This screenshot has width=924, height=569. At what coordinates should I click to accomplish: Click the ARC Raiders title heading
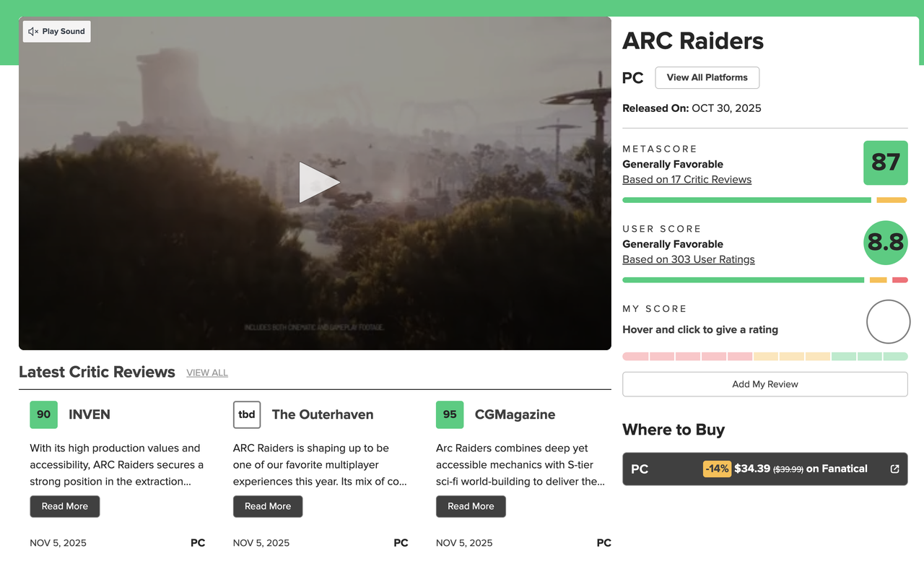(692, 41)
